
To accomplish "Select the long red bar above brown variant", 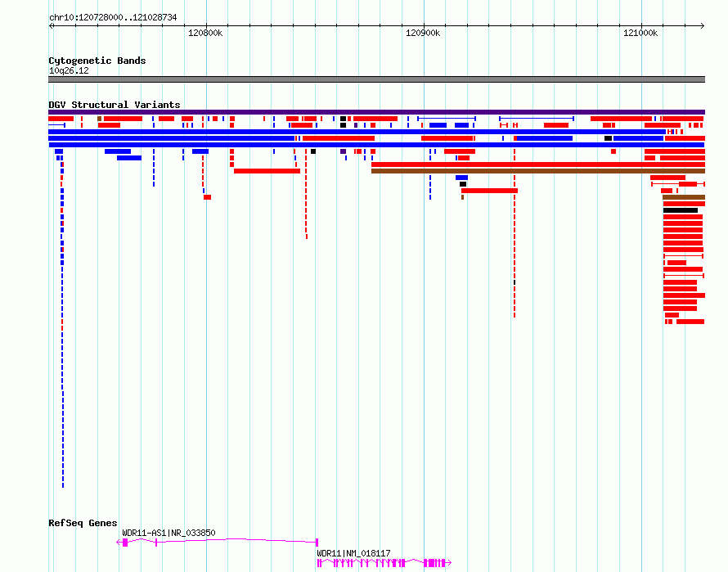I will tap(538, 164).
